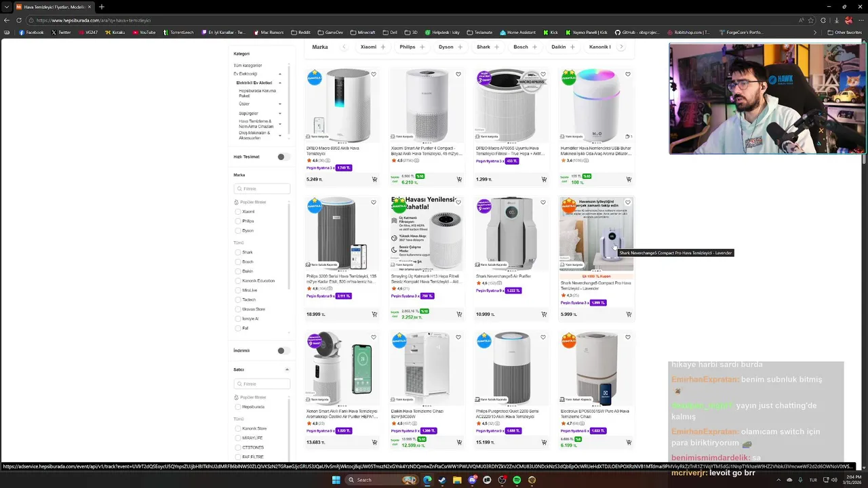Open YouTube bookmark
The image size is (868, 488).
(x=144, y=33)
